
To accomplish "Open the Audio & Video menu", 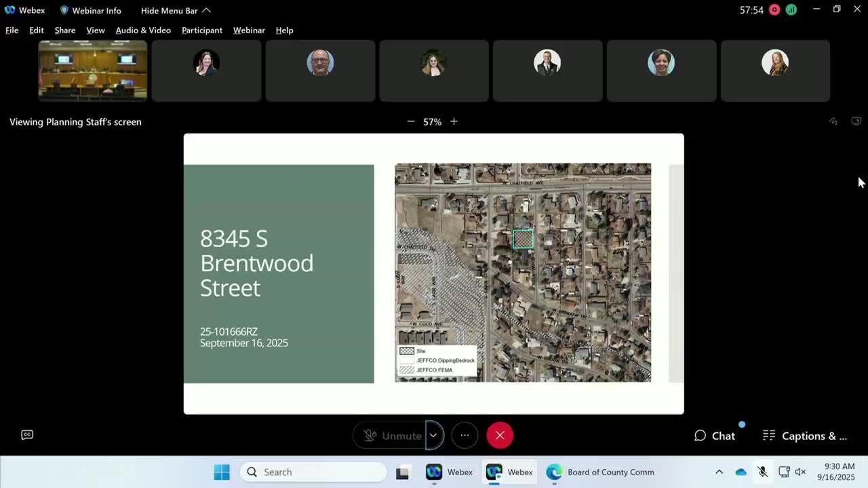I will 143,30.
